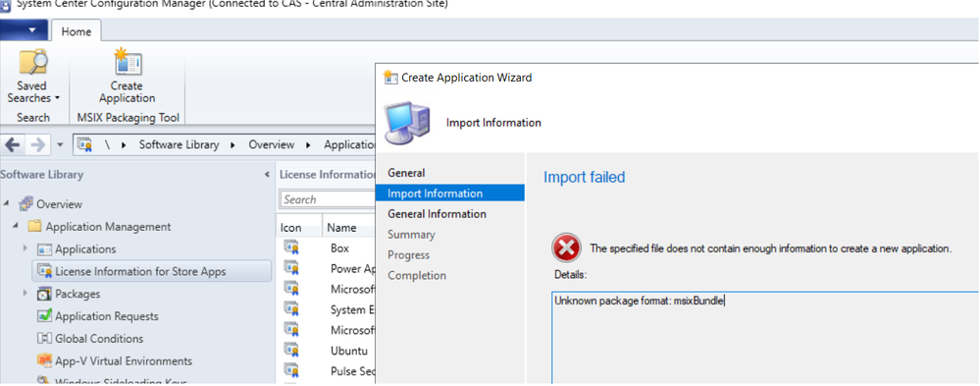Click the Create Application Wizard title icon
Image resolution: width=980 pixels, height=386 pixels.
click(390, 78)
